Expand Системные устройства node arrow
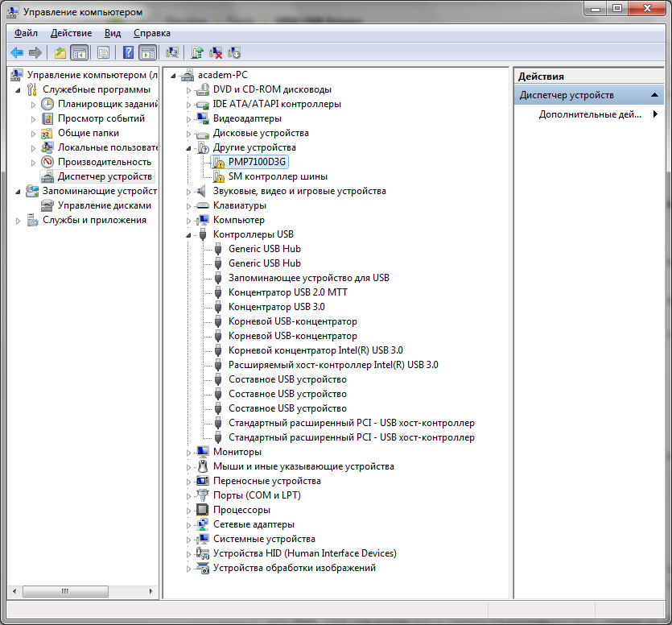This screenshot has width=672, height=625. 188,540
